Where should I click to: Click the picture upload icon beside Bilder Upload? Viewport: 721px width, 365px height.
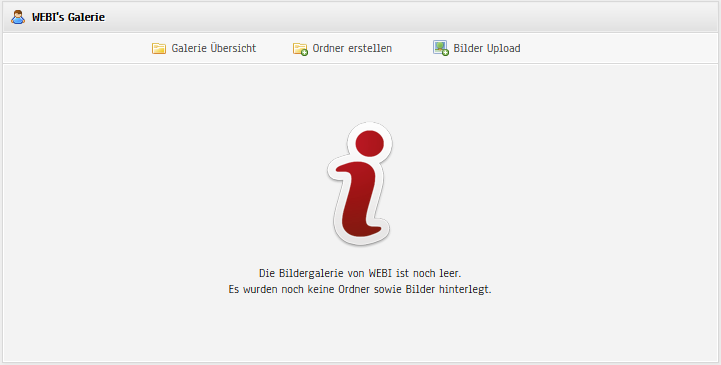coord(441,48)
